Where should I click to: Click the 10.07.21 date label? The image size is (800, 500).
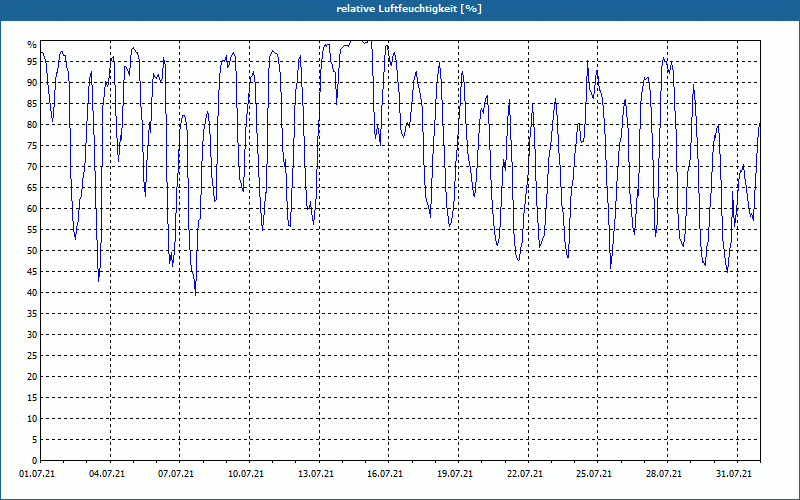(246, 474)
